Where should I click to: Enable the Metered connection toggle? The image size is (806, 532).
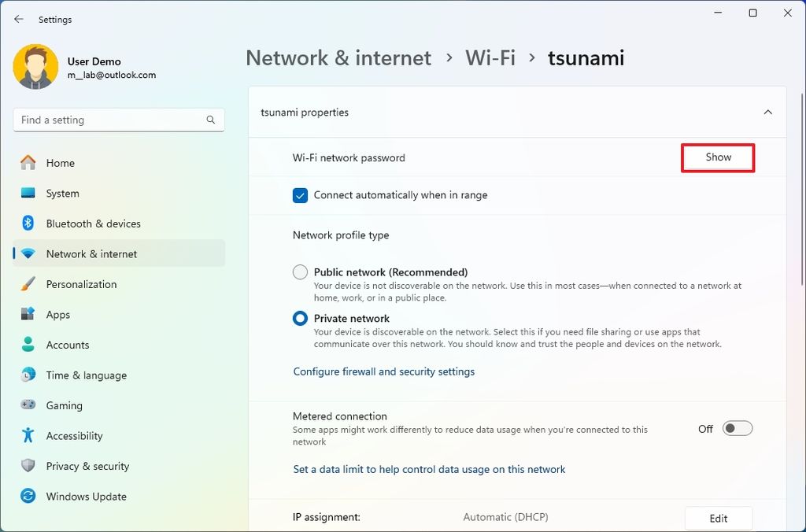click(x=737, y=428)
